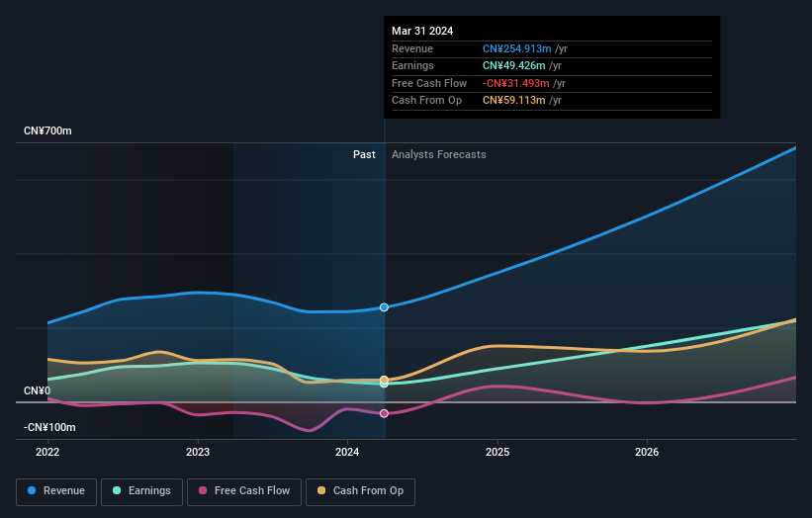Click the Analysts Forecasts label
The width and height of the screenshot is (812, 518).
coord(438,154)
